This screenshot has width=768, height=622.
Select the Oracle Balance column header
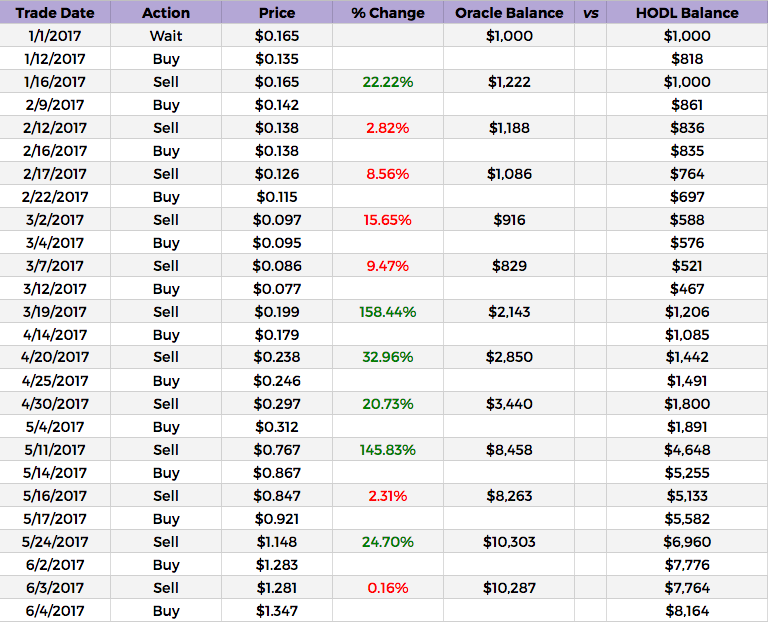509,13
